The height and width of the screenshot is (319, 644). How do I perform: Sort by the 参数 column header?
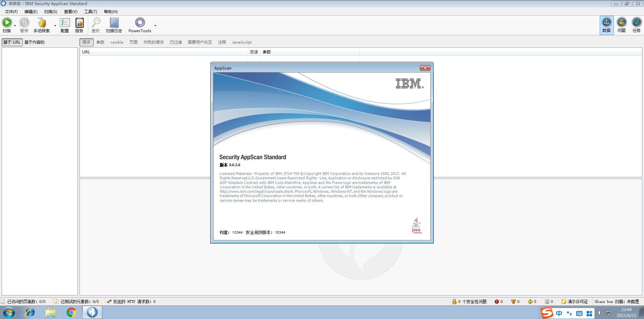[x=310, y=52]
